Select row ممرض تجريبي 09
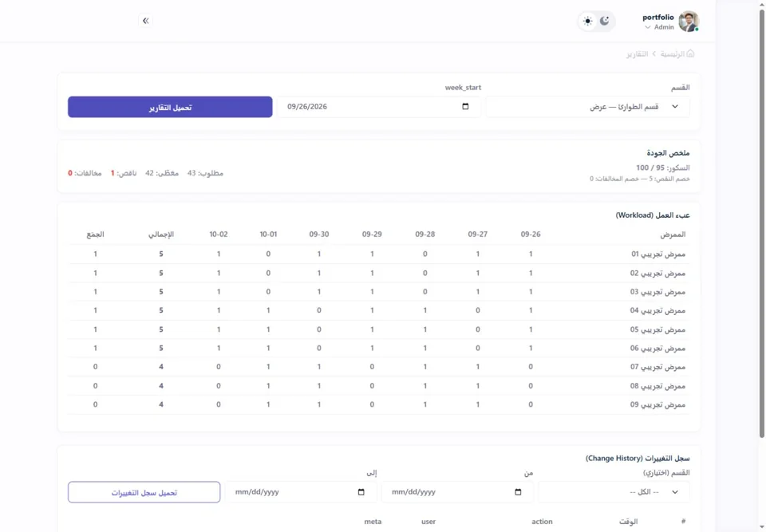 click(379, 404)
